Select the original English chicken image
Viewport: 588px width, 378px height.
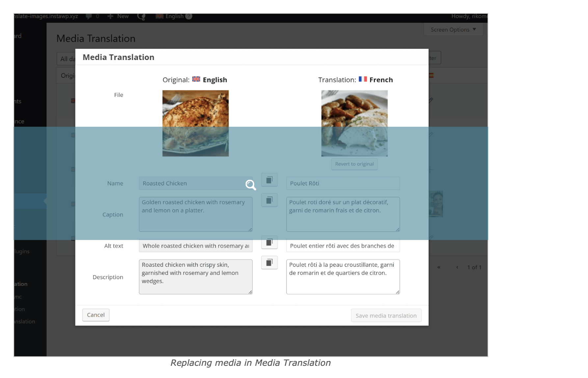[x=196, y=123]
